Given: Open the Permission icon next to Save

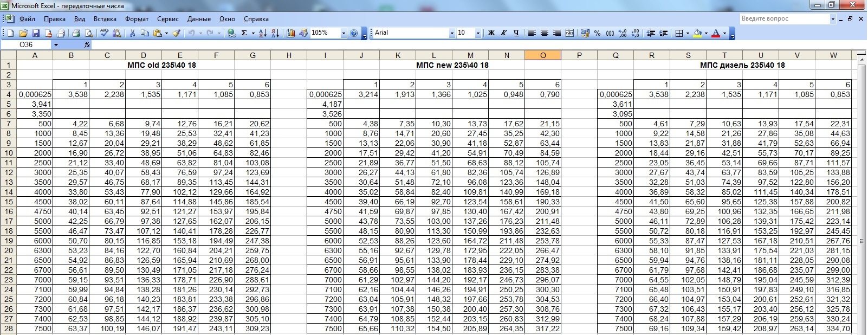Looking at the screenshot, I should tap(49, 33).
